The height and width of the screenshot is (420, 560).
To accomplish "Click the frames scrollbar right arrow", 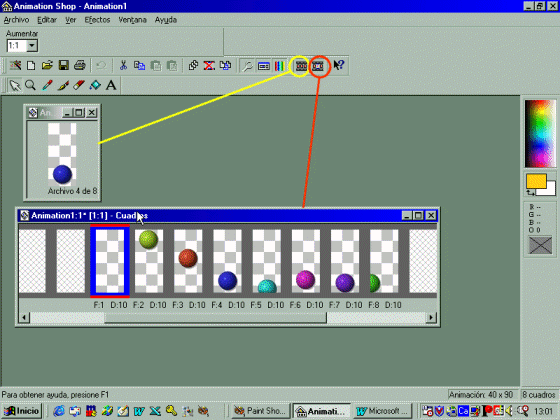I will 431,317.
